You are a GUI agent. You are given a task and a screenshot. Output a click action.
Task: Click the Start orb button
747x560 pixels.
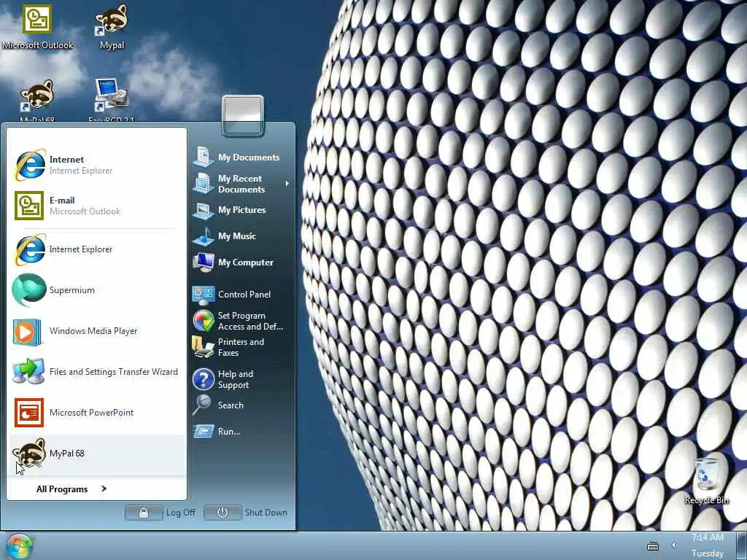click(19, 546)
